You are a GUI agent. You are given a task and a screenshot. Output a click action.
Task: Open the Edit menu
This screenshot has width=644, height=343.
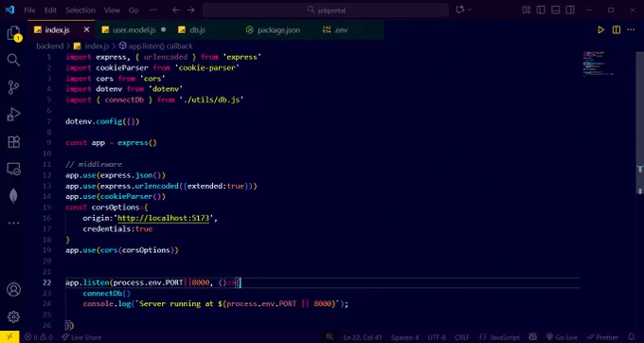pyautogui.click(x=50, y=10)
